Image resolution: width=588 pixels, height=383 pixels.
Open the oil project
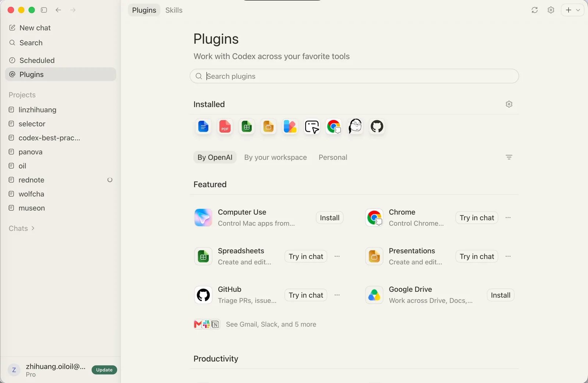click(x=61, y=166)
